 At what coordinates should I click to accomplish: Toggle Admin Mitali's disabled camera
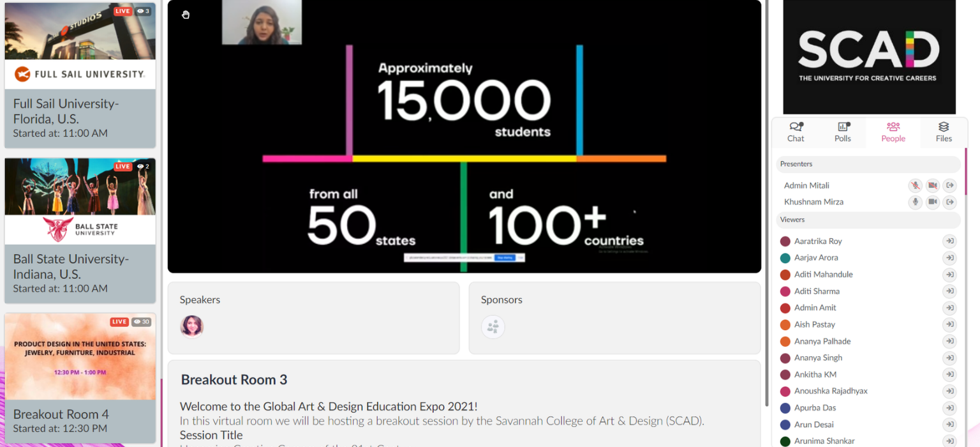933,185
